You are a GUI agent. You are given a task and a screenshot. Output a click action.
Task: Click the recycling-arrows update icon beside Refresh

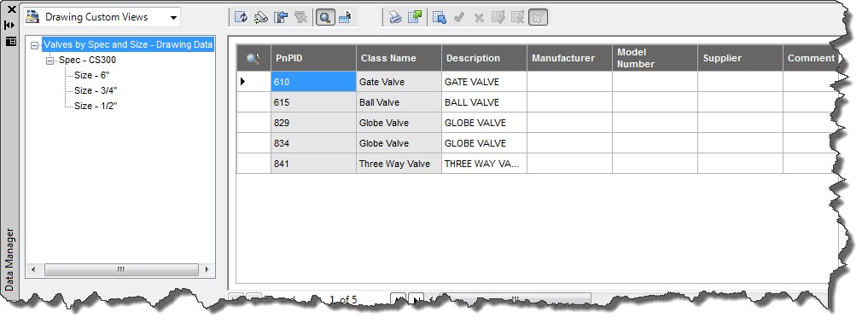[260, 18]
